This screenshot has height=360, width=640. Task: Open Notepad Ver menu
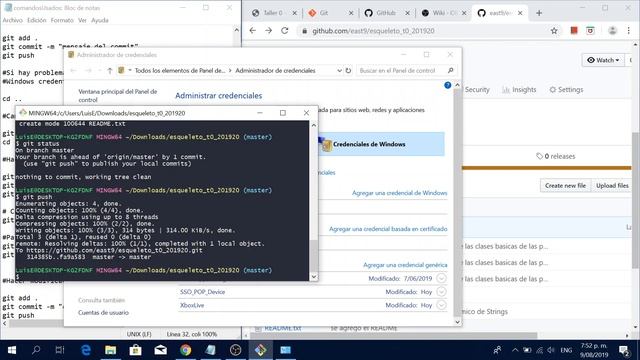(x=82, y=20)
